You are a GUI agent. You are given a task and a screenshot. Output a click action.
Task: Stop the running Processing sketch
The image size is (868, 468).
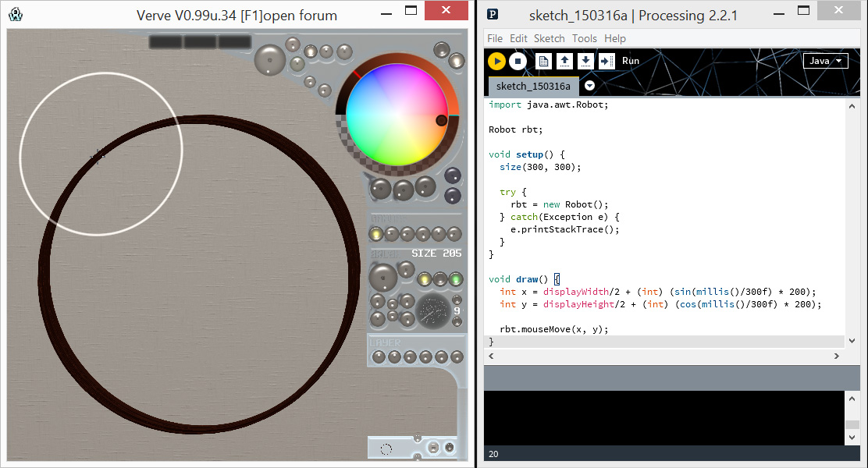point(518,61)
